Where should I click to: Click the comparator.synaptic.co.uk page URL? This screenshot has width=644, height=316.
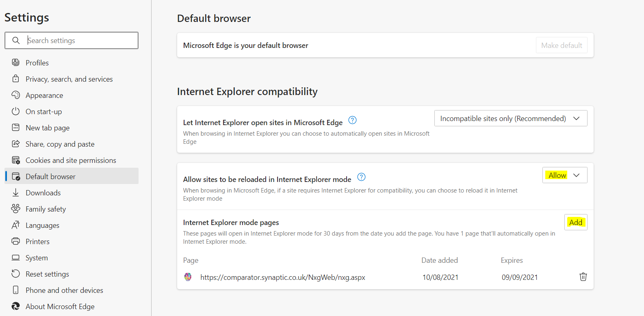point(282,277)
